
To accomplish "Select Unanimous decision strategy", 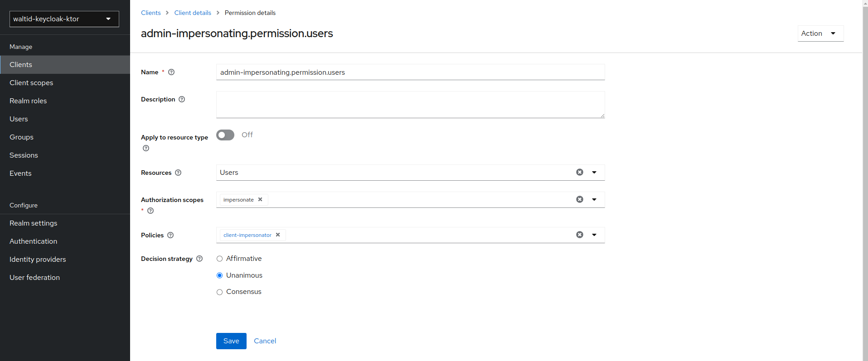I will click(219, 275).
